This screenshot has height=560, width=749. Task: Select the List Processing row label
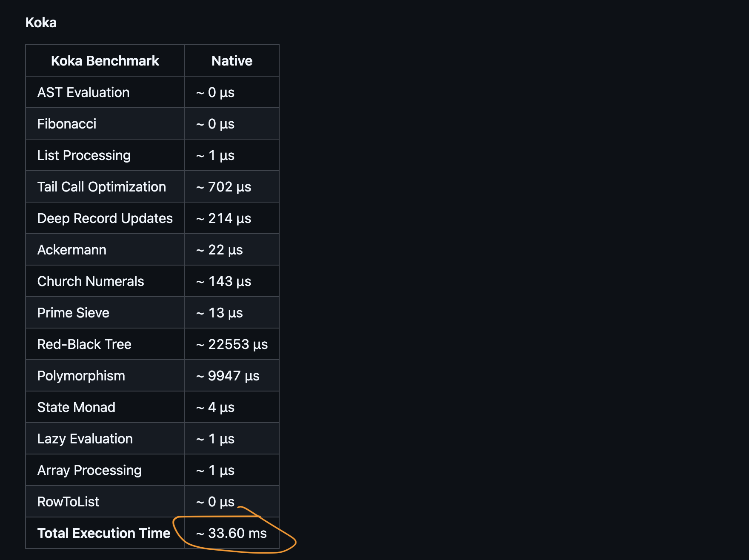[x=84, y=155]
